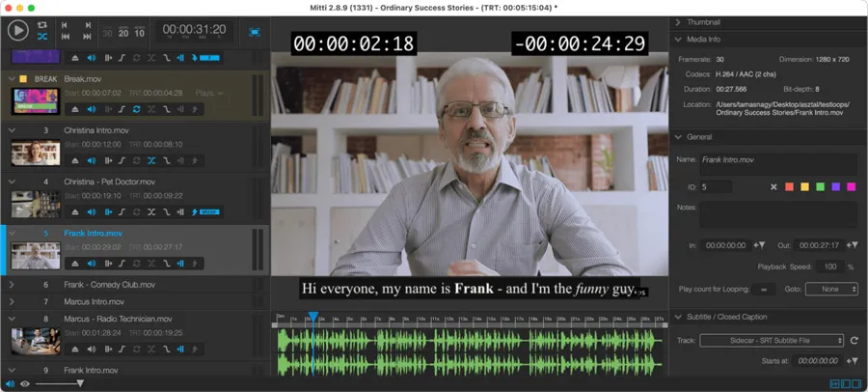Open the Goto dropdown
The height and width of the screenshot is (392, 868).
(831, 289)
